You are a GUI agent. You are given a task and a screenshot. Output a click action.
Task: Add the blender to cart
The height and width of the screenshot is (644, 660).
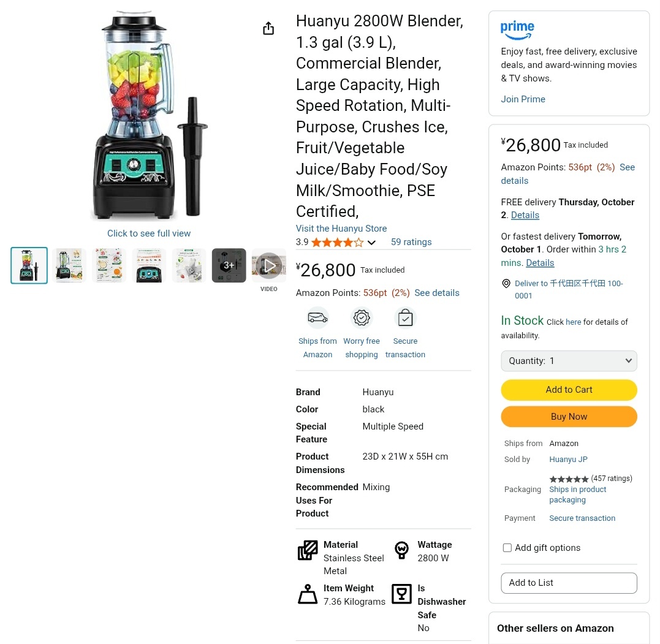pyautogui.click(x=569, y=390)
